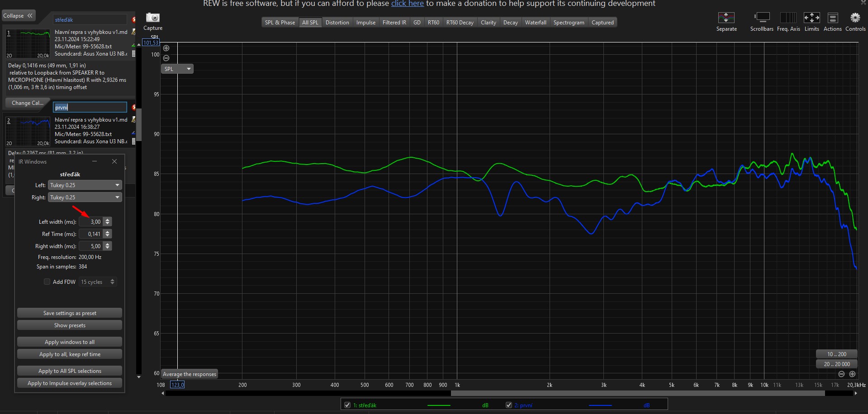Edit notes icon for measurement 1

click(x=133, y=32)
